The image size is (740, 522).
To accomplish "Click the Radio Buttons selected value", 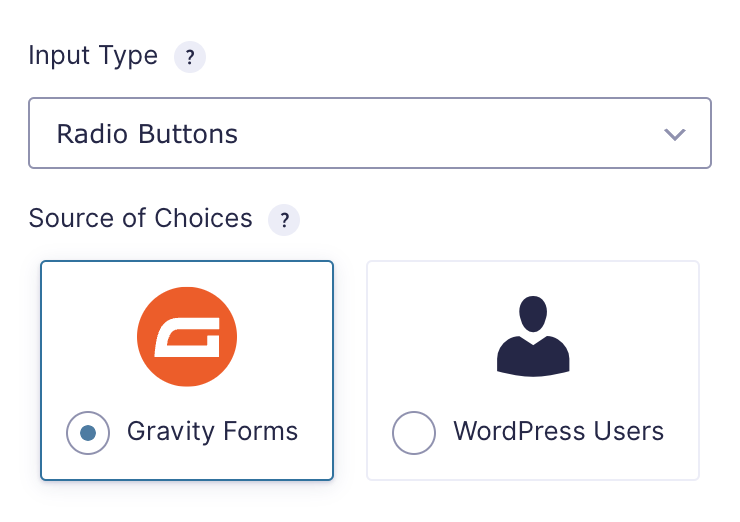I will click(147, 133).
